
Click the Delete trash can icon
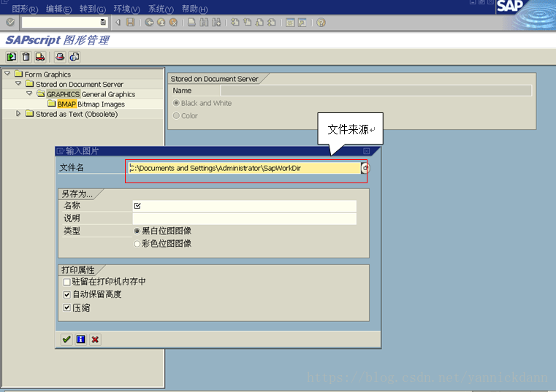pyautogui.click(x=26, y=57)
